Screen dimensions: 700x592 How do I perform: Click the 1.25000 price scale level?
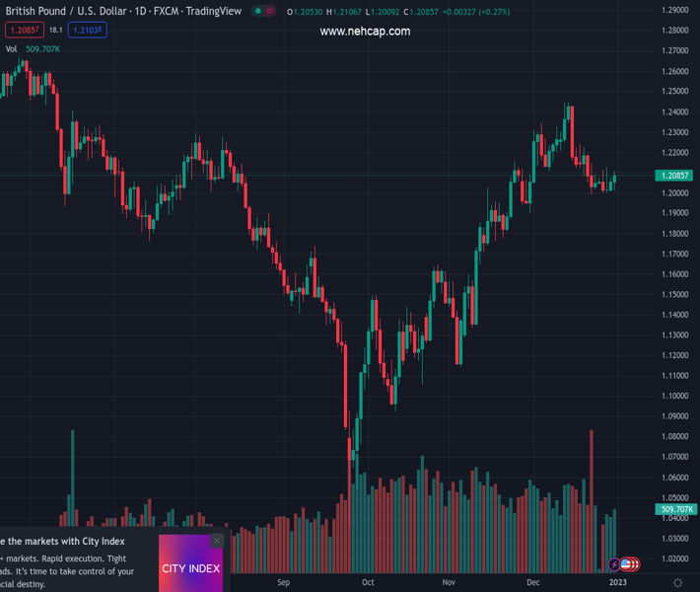(675, 91)
